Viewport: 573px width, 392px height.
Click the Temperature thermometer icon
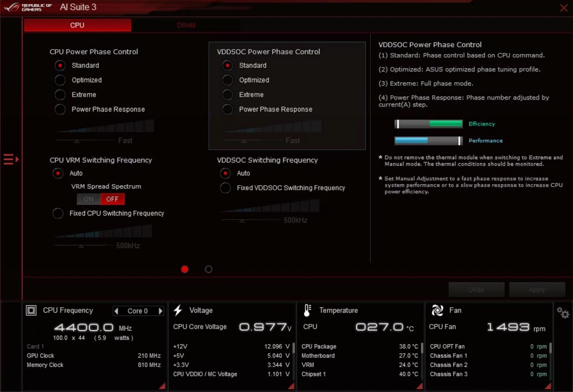tap(307, 310)
